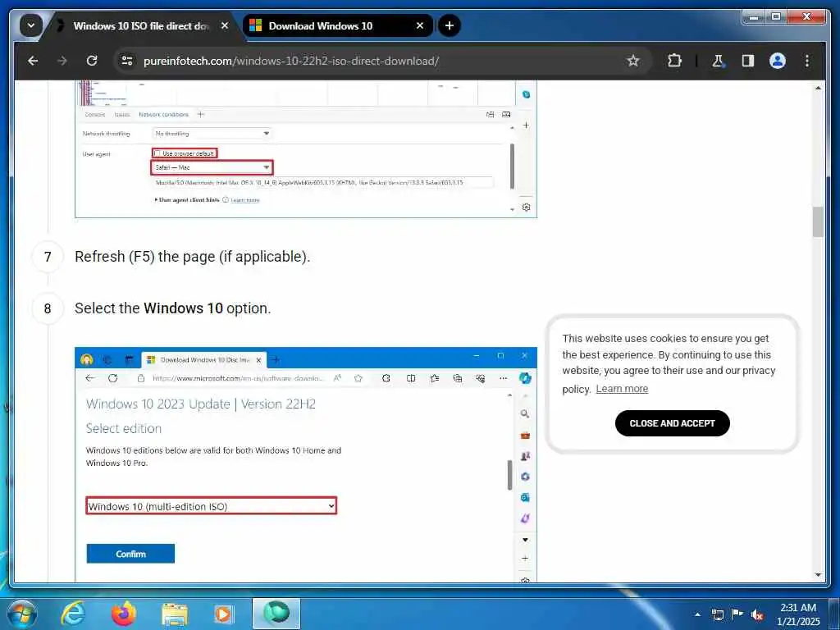Open Chrome Labs flask icon
The image size is (840, 630).
718,61
